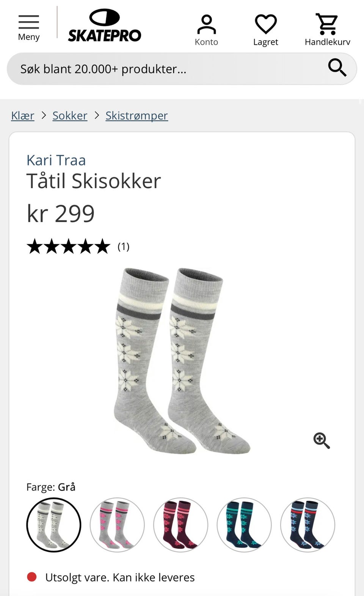Click the main grey socks product image
Viewport: 364px width, 596px height.
[182, 361]
